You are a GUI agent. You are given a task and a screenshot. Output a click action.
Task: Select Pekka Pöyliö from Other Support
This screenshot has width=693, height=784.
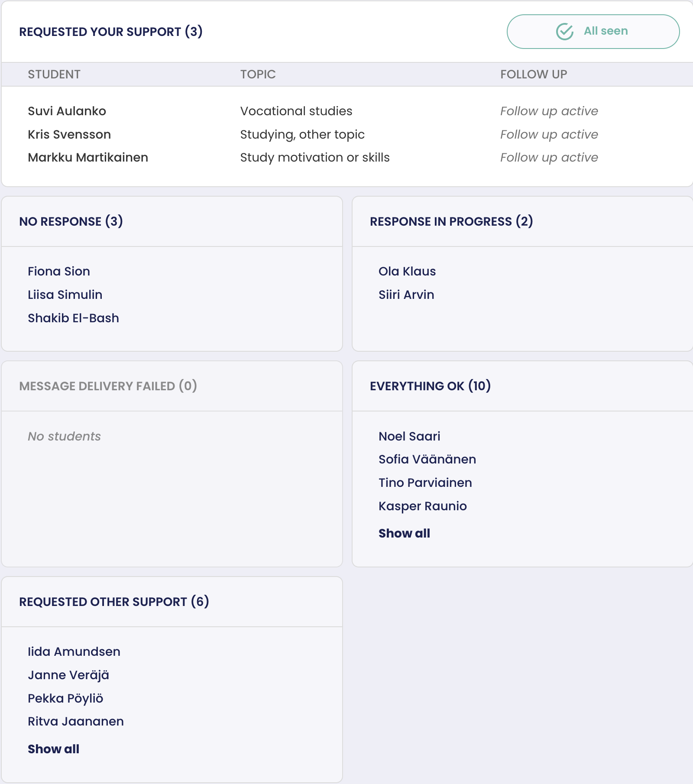click(x=65, y=699)
